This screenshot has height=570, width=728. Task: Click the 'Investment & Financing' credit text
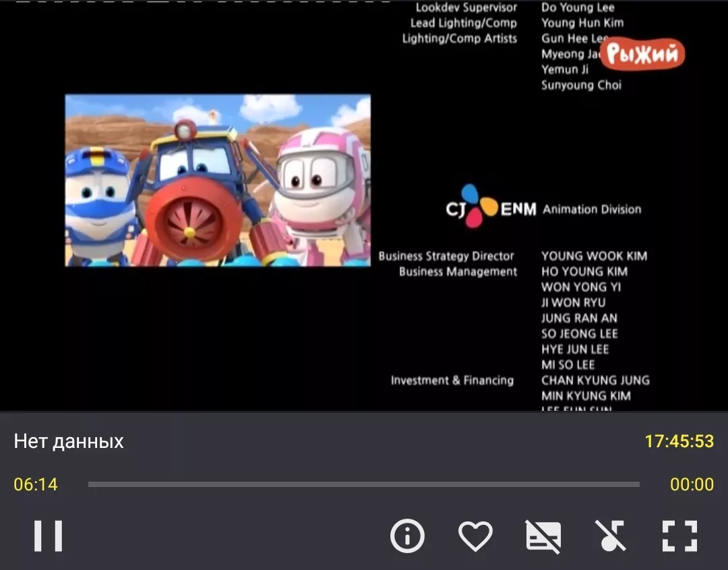(x=452, y=380)
